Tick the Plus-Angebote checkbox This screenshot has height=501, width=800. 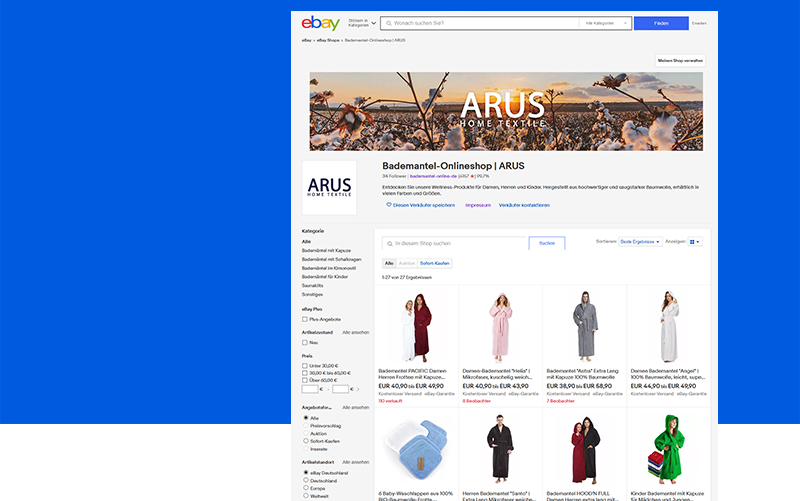click(x=305, y=319)
